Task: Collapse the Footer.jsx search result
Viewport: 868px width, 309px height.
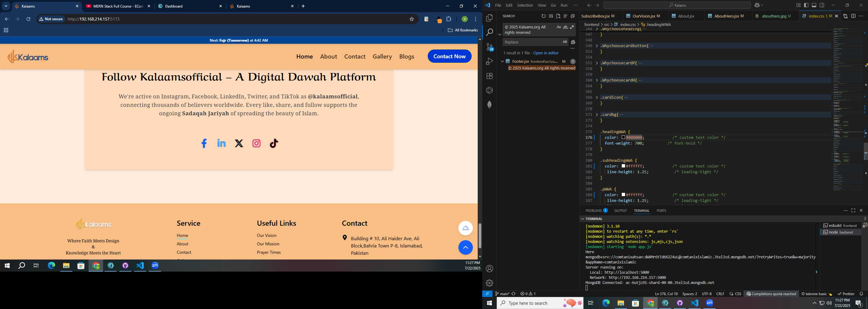Action: click(x=502, y=61)
